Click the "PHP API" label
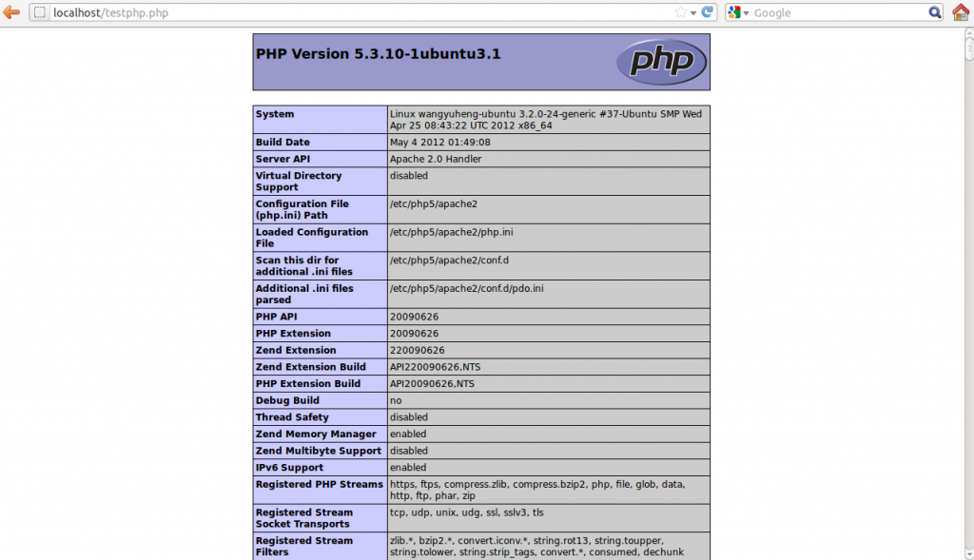974x560 pixels. (x=277, y=317)
